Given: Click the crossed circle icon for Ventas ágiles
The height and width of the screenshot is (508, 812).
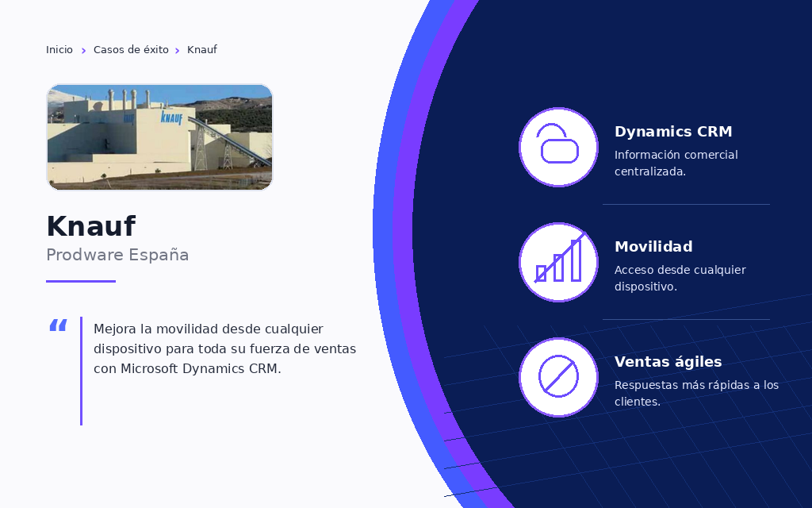Looking at the screenshot, I should pos(559,377).
